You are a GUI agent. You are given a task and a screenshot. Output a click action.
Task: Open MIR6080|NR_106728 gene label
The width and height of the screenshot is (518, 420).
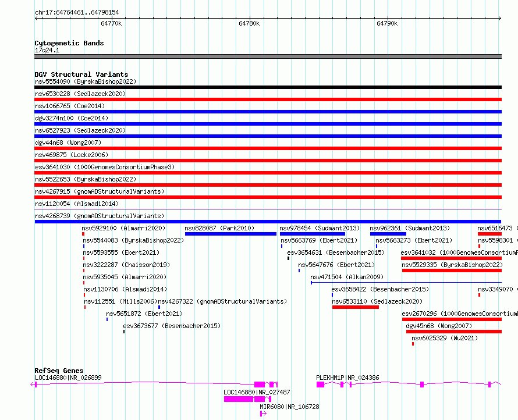click(x=289, y=407)
